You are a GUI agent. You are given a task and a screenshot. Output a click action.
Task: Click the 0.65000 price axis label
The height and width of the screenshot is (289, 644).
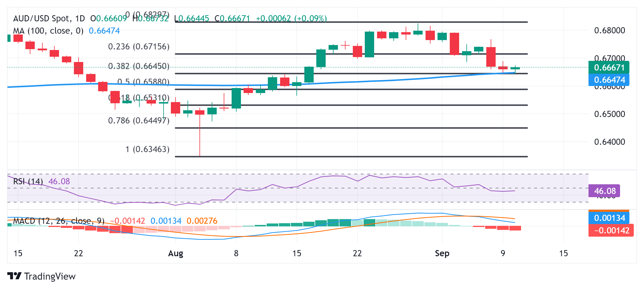click(x=610, y=114)
